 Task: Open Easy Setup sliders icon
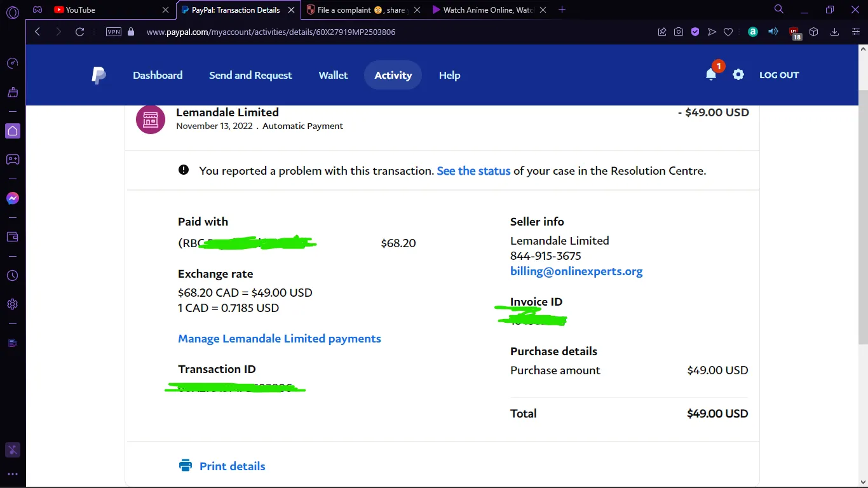point(855,32)
